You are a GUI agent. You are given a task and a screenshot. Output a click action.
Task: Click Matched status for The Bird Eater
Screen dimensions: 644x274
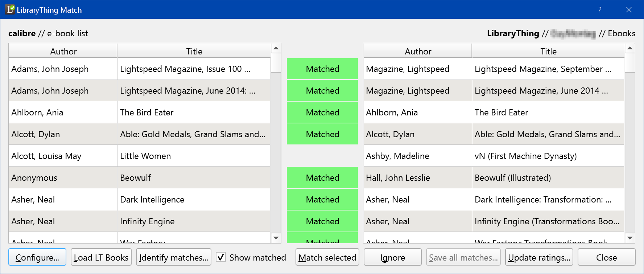pos(322,113)
